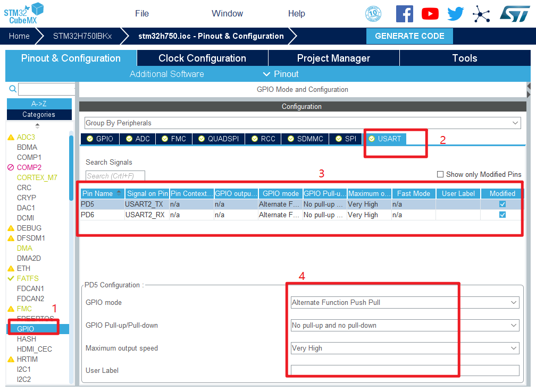Toggle Modified checkbox for PD6 row
This screenshot has width=536, height=392.
click(x=502, y=215)
